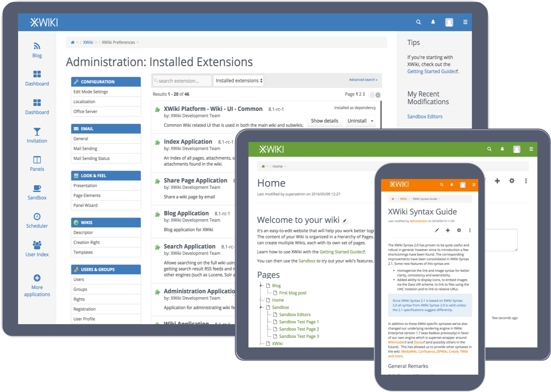Click search magnifier in blue header
Screen dimensions: 551x392
click(418, 22)
